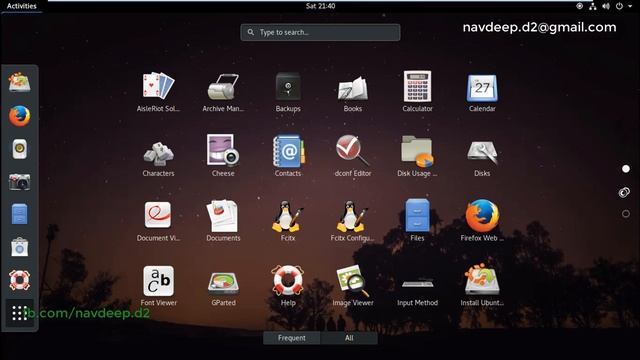Open AisleRiot Solitaire app
Viewport: 640px width, 360px height.
158,92
